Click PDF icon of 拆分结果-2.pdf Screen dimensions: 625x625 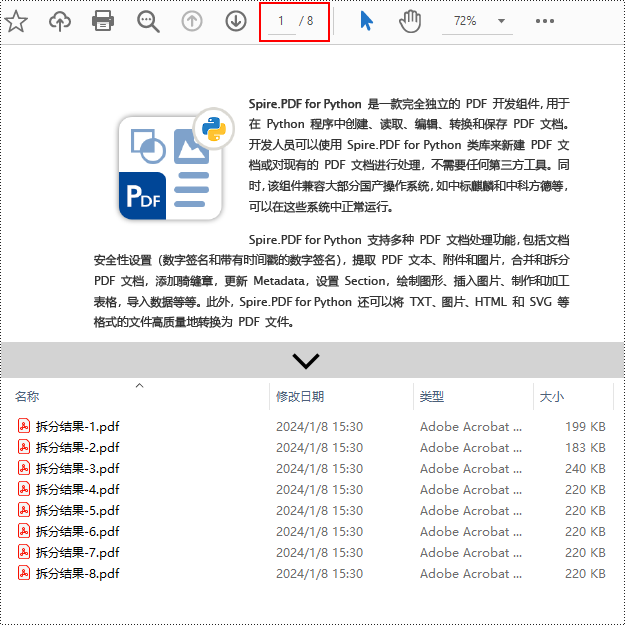point(24,447)
